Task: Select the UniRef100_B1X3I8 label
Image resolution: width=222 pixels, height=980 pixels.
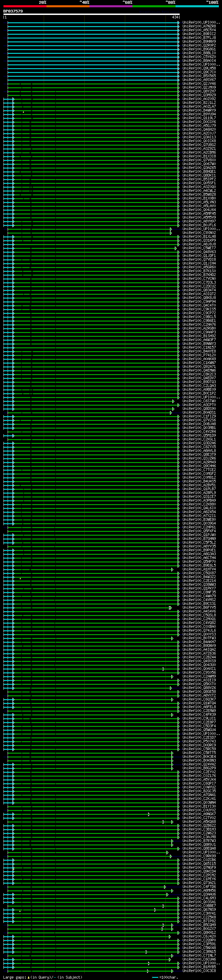Action: click(199, 156)
